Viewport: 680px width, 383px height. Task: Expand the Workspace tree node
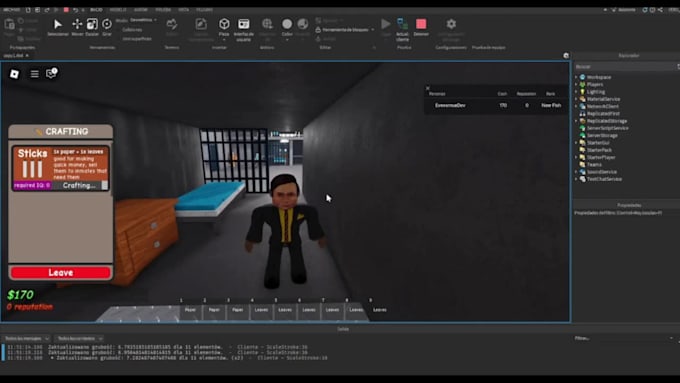tap(576, 77)
